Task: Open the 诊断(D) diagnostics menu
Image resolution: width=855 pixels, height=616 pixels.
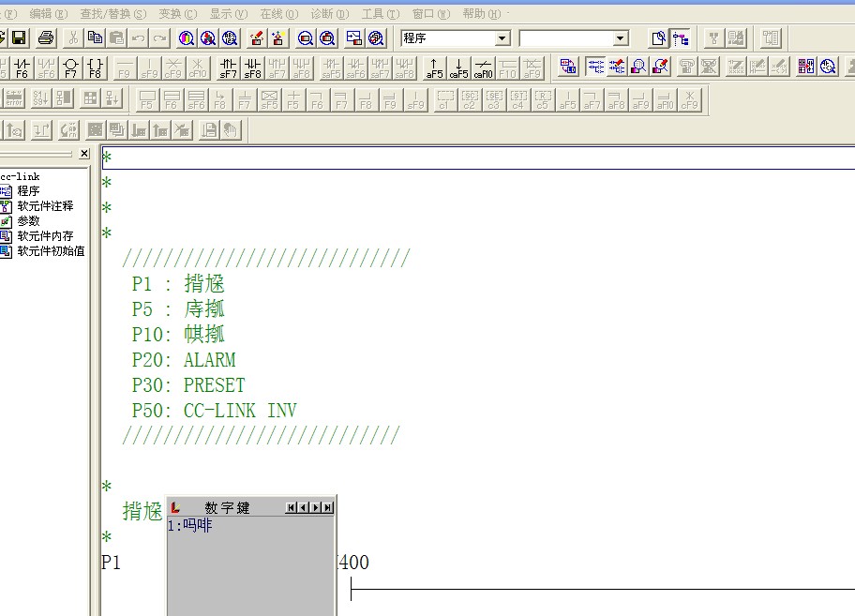Action: (x=328, y=14)
